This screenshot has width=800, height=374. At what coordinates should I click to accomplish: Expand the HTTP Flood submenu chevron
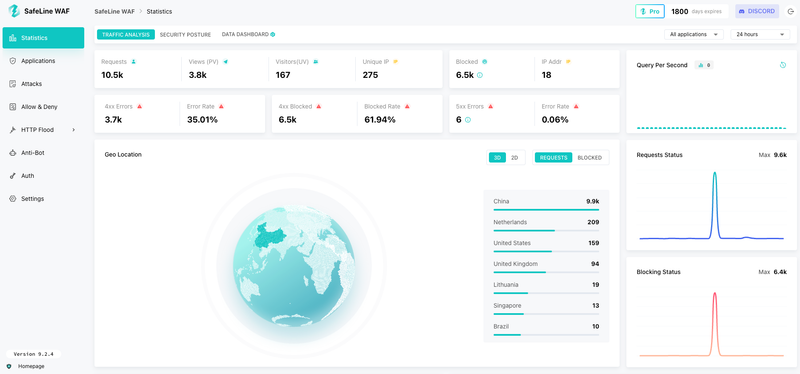point(73,130)
